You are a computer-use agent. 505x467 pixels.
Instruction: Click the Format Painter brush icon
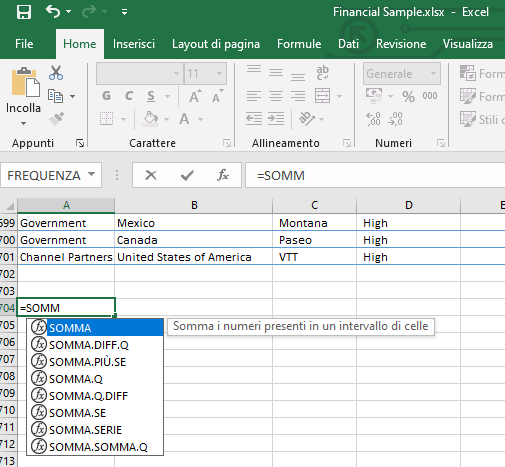[56, 119]
